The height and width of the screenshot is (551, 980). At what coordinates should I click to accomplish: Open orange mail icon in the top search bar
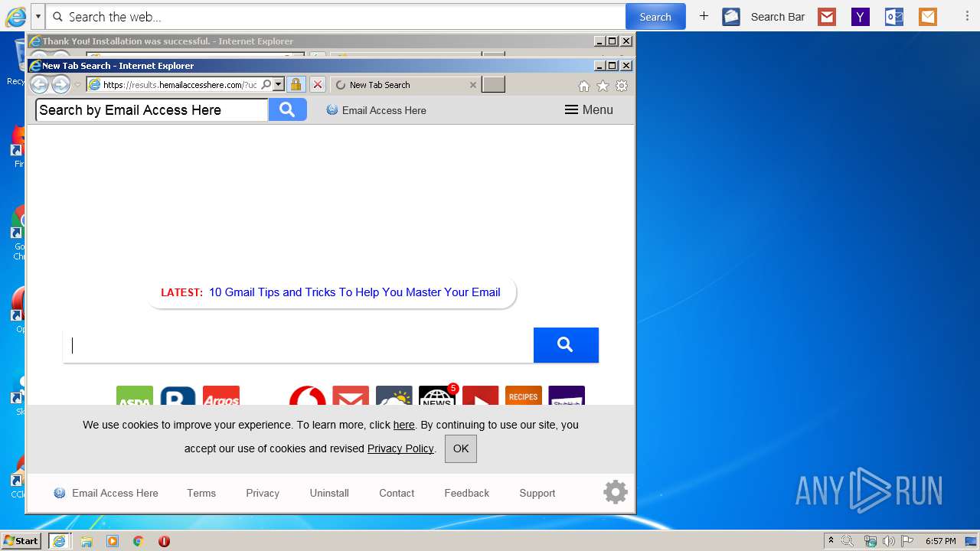[928, 16]
